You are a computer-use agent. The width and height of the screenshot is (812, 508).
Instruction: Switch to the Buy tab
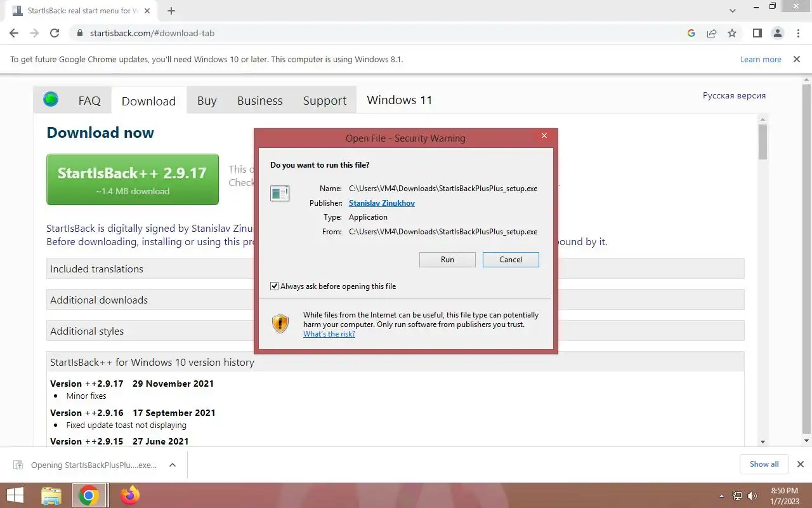[207, 100]
